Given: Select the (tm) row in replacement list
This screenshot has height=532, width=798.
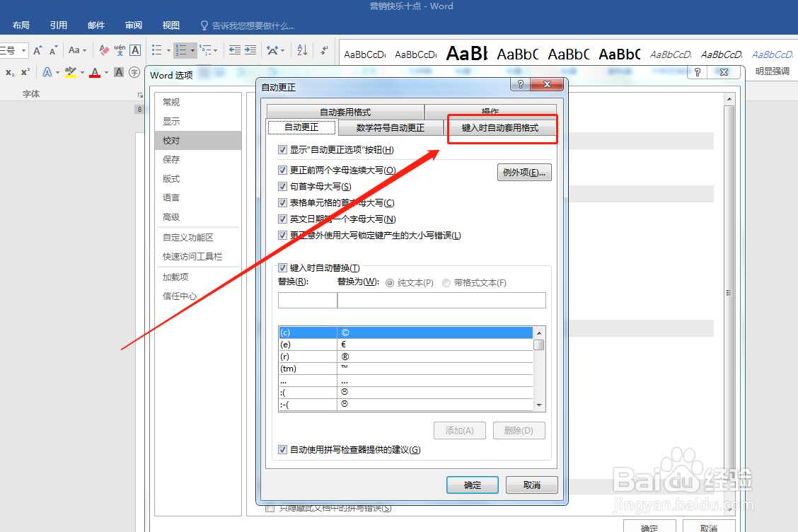Looking at the screenshot, I should (405, 369).
